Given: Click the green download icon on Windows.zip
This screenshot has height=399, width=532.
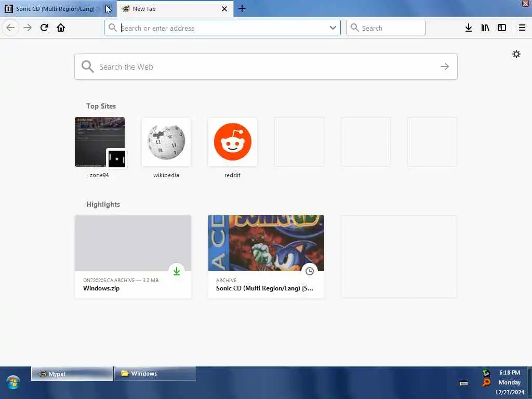Looking at the screenshot, I should pos(177,271).
